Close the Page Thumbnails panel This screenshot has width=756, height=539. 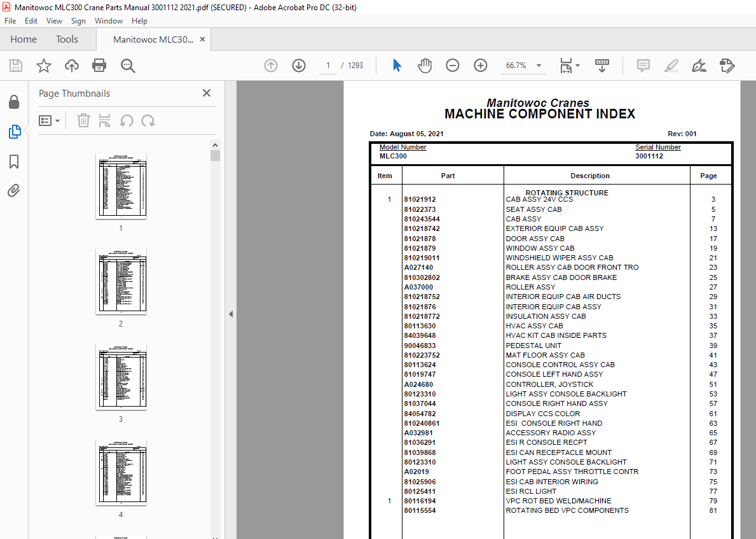click(x=207, y=93)
